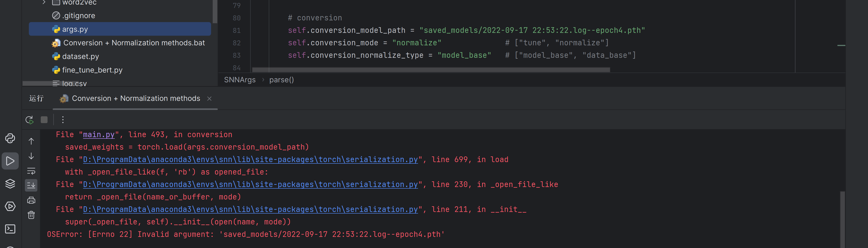This screenshot has height=248, width=868.
Task: Click SNNArgs in the breadcrumb bar
Action: tap(239, 80)
